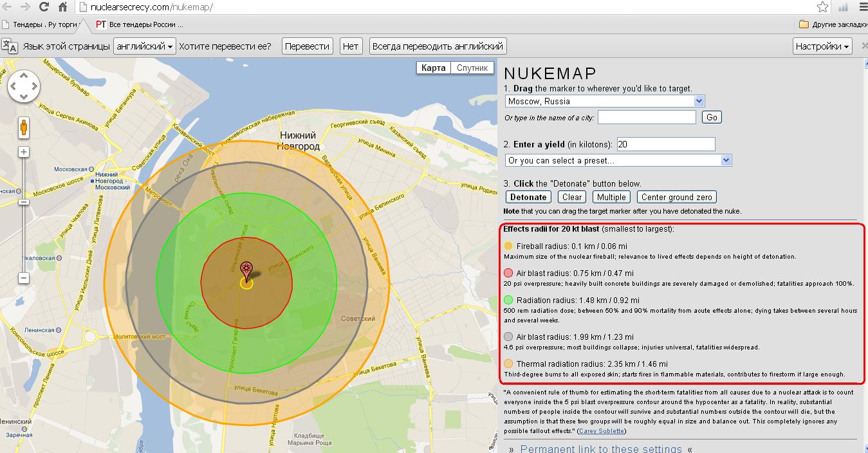Click Center ground zero button
Viewport: 868px width, 453px height.
676,197
